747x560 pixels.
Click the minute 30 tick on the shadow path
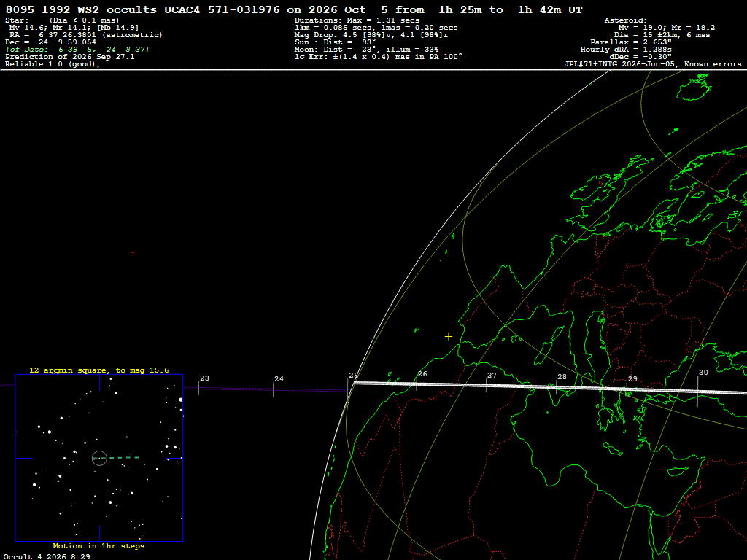697,392
